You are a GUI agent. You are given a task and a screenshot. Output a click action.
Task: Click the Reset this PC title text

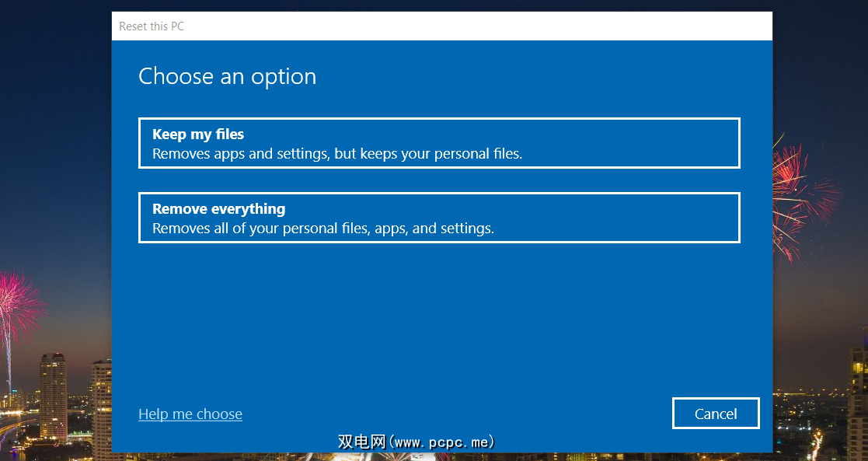point(152,26)
